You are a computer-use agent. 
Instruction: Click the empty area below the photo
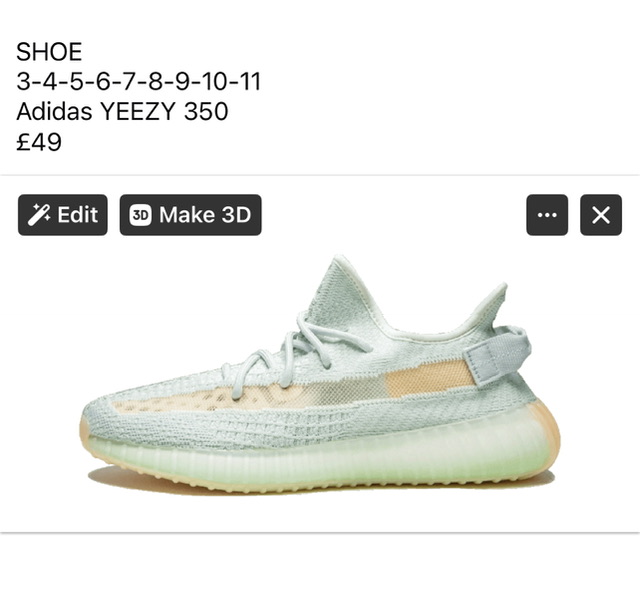[x=320, y=570]
